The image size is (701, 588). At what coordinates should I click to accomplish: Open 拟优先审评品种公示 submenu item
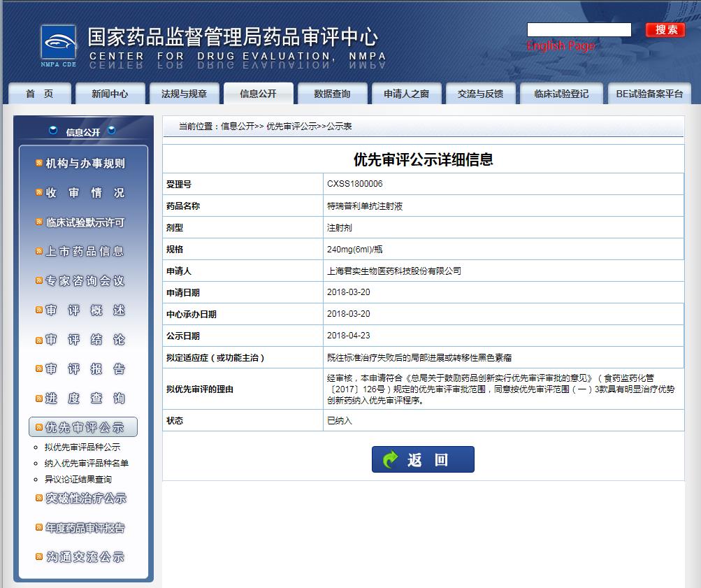pos(82,447)
